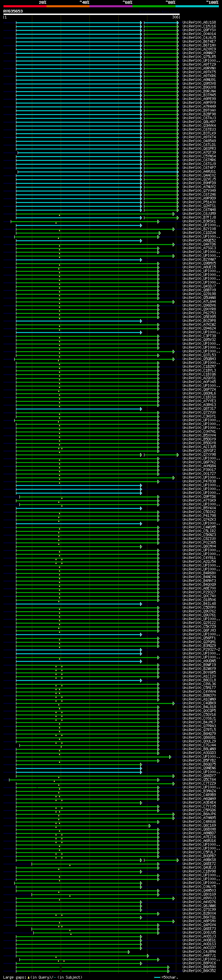Click hit label UniRef100_B6T1H0

click(x=199, y=45)
